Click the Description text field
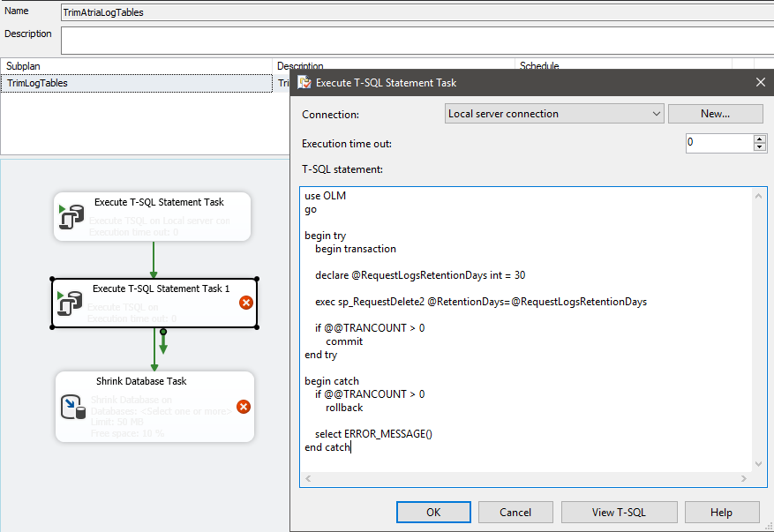 coord(415,40)
